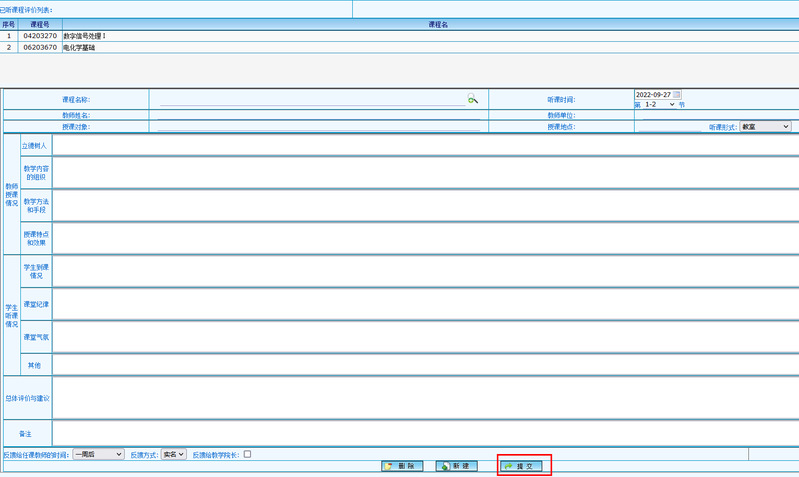
Task: Expand the 听课形式 dropdown showing 教室
Action: pos(765,127)
